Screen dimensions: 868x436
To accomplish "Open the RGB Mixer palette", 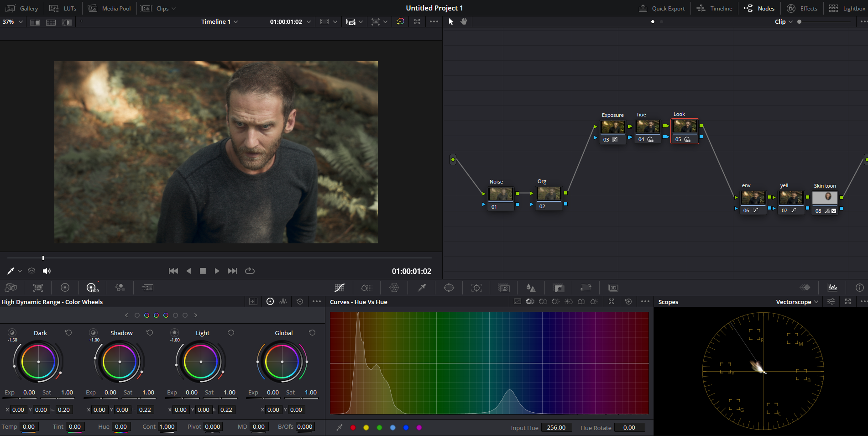I will [x=120, y=288].
